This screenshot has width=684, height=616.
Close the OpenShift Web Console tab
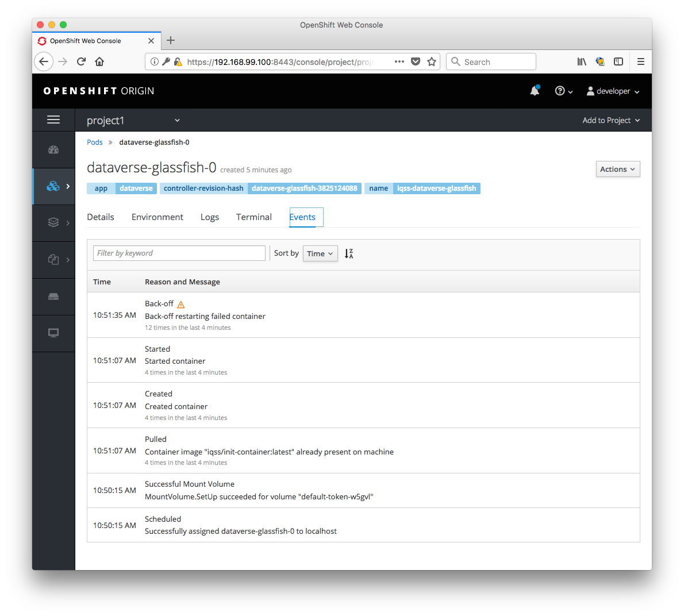click(151, 41)
